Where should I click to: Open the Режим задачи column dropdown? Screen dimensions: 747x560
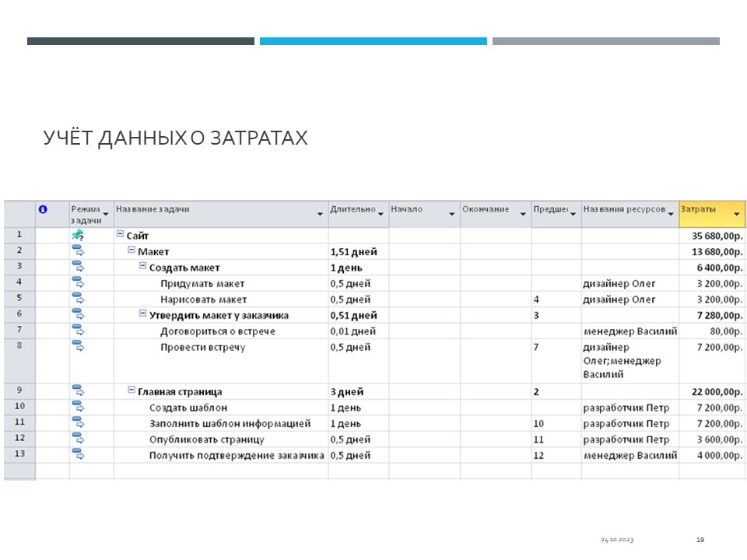(106, 215)
